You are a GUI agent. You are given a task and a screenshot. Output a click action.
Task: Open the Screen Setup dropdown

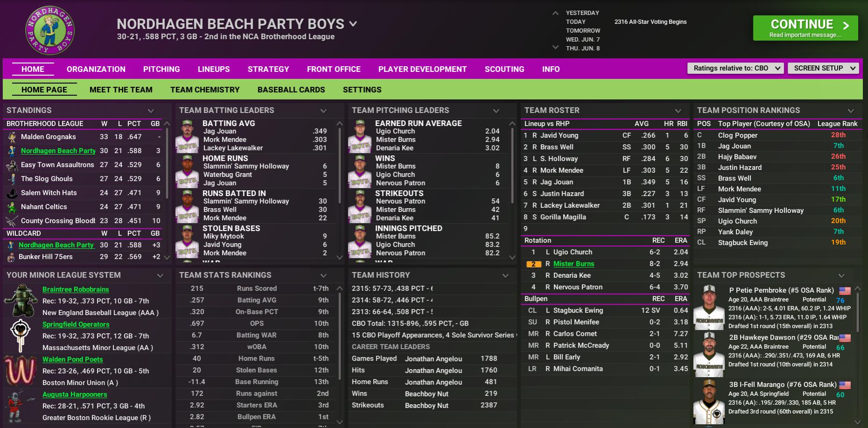coord(823,68)
